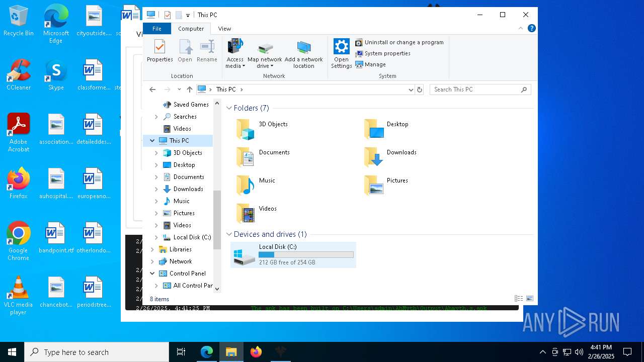Click the taskbar search box
The image size is (644, 362).
pos(97,352)
